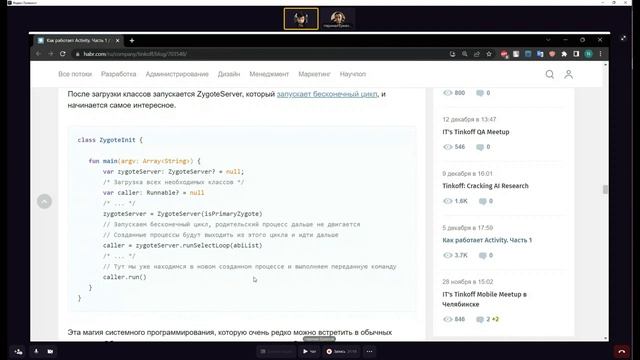This screenshot has height=360, width=640.
Task: Click the scroll-to-top round arrow button
Action: point(44,201)
